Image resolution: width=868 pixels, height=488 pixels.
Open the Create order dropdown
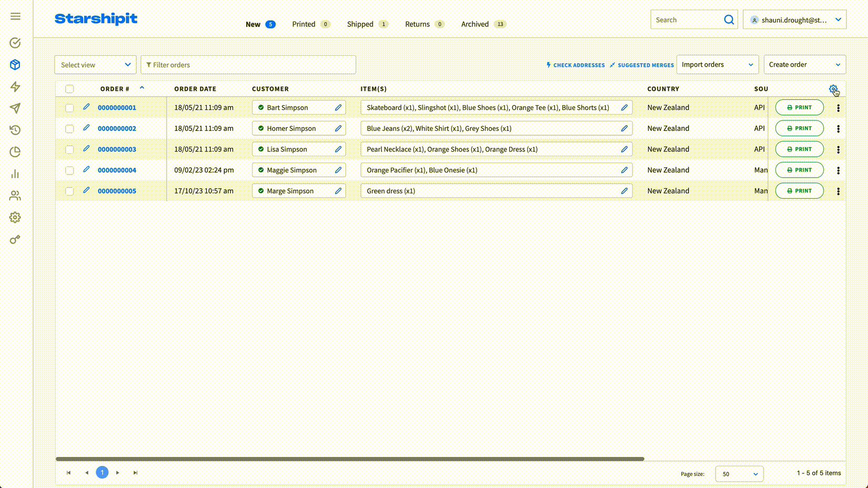click(805, 65)
